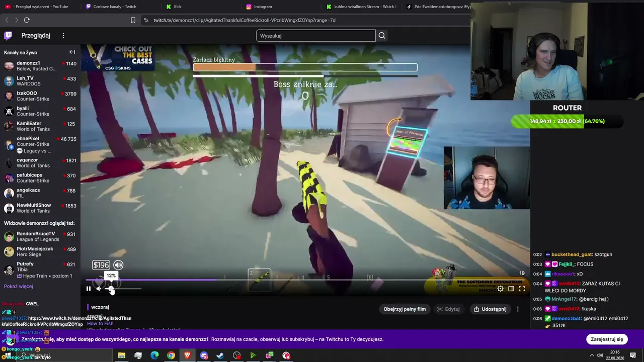Show more channels with Pokaż więcej
The height and width of the screenshot is (362, 644).
(19, 287)
